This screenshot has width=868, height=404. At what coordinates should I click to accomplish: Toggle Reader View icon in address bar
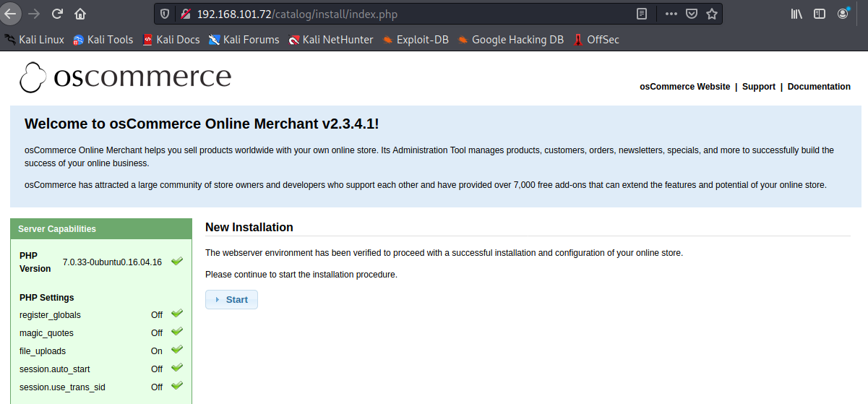(642, 14)
